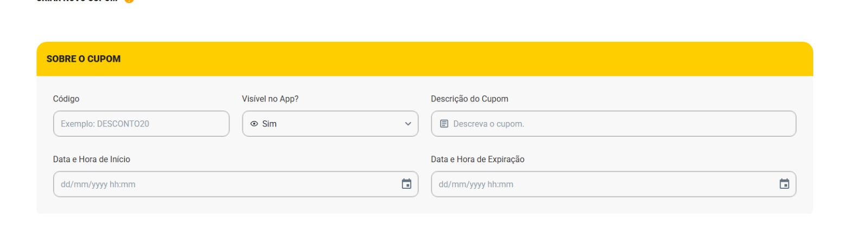Open the calendar picker for Data e Hora de Expiração
868x230 pixels.
coord(784,184)
